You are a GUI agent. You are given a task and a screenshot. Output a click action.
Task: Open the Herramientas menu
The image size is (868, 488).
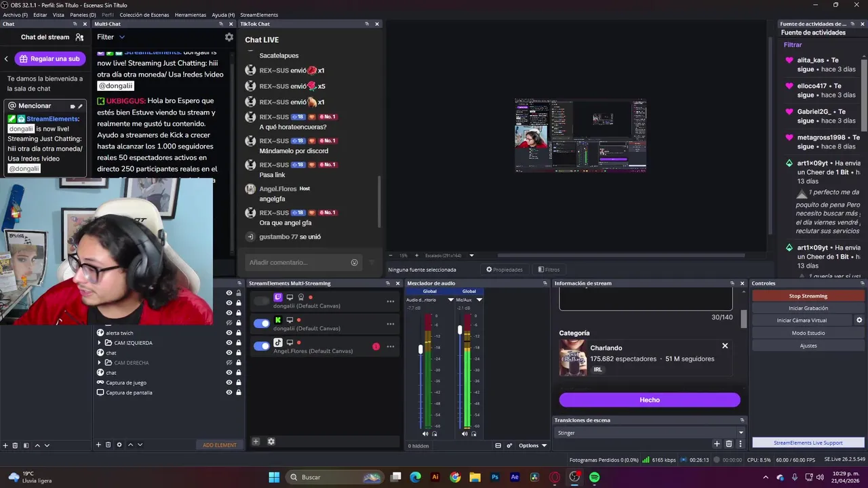click(x=191, y=14)
